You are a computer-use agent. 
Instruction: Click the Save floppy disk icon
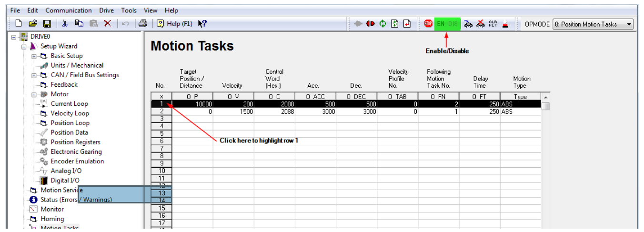click(x=47, y=23)
